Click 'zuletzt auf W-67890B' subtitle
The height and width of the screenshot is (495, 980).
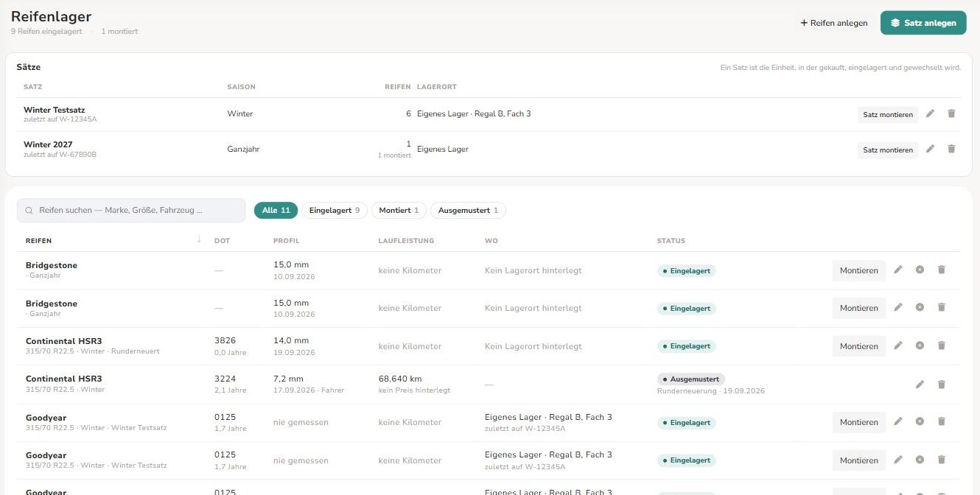(60, 155)
